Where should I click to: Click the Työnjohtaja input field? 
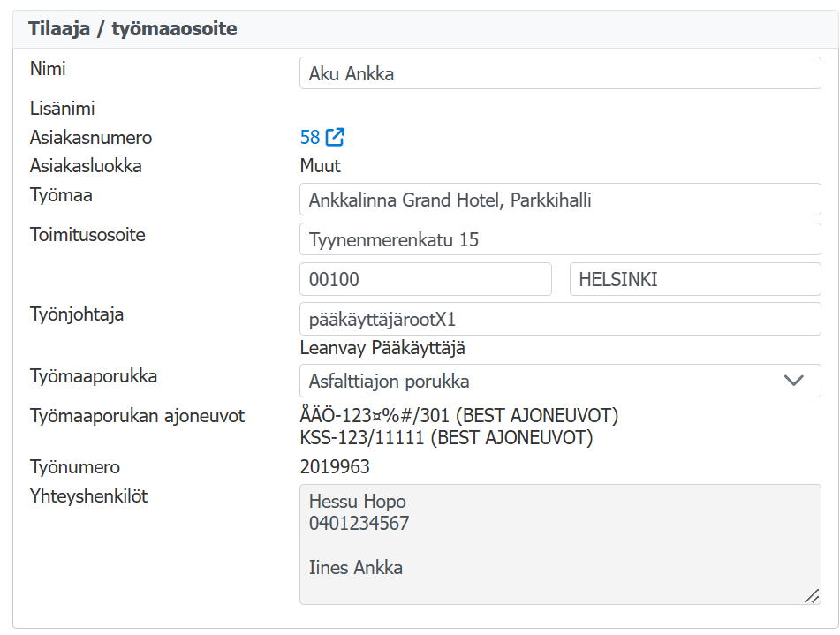coord(560,319)
